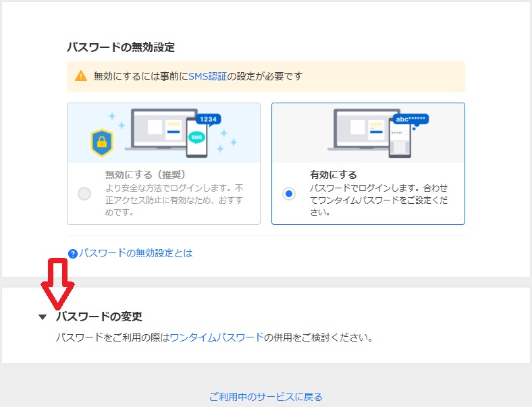Click the green SMS speech bubble icon
Screen dimensions: 532x407
[196, 137]
